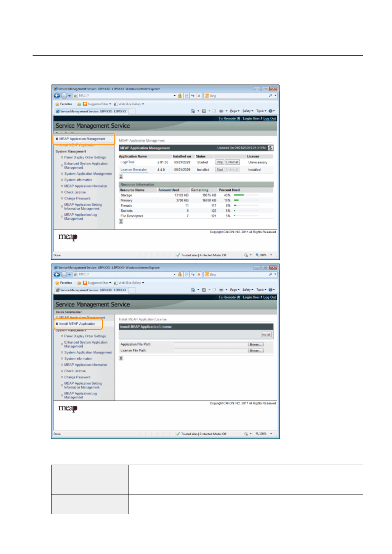Click Home icon in top browser command bar
The height and width of the screenshot is (554, 392).
tap(193, 111)
